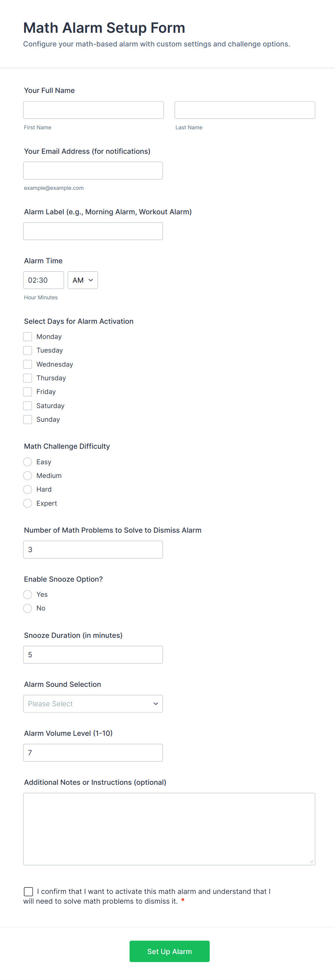Click the Alarm Label input field

coord(93,231)
